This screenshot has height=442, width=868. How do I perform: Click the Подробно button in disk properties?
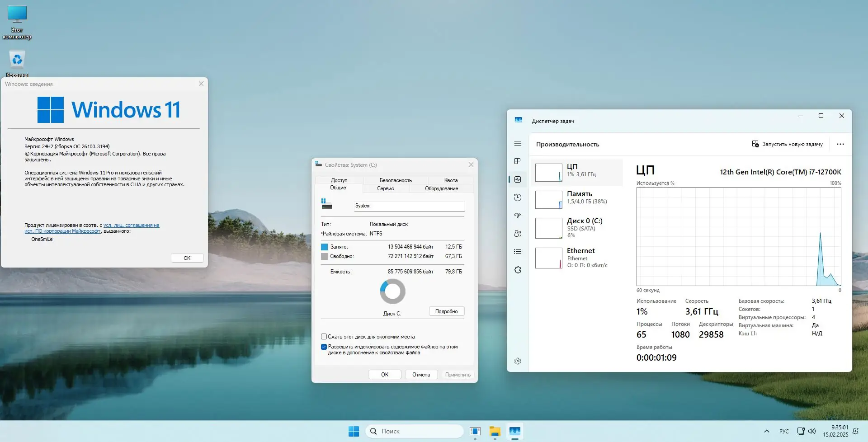tap(446, 311)
